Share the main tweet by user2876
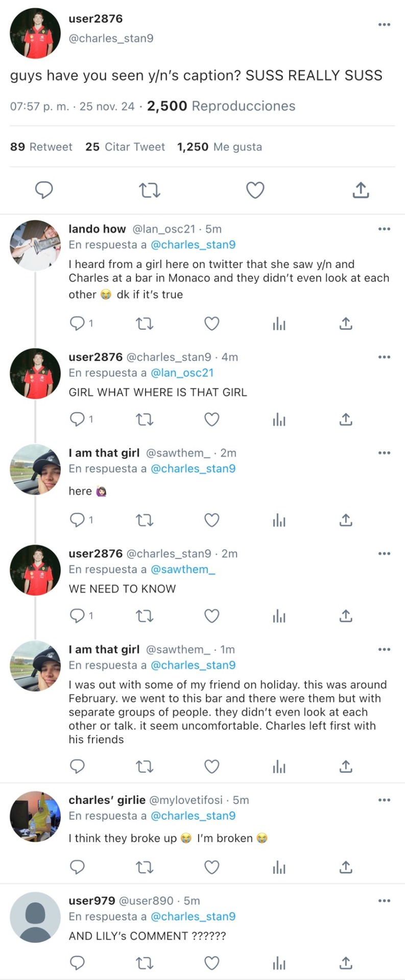This screenshot has height=980, width=405. click(361, 190)
